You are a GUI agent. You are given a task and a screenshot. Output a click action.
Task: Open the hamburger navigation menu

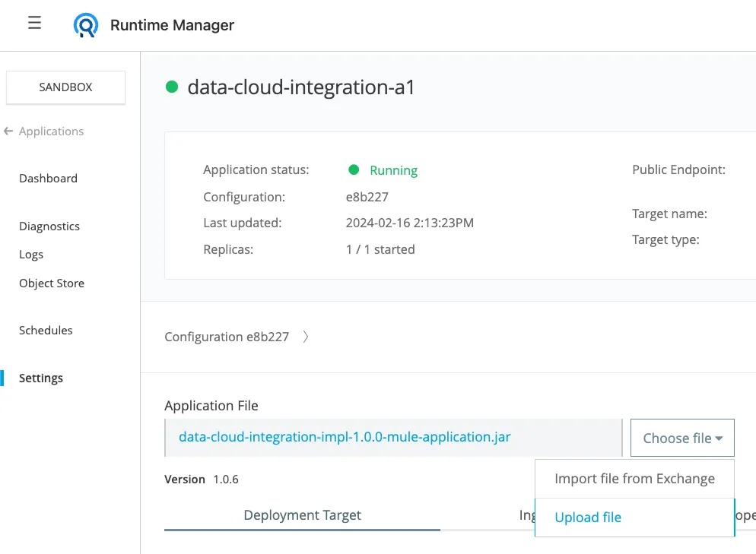point(34,23)
